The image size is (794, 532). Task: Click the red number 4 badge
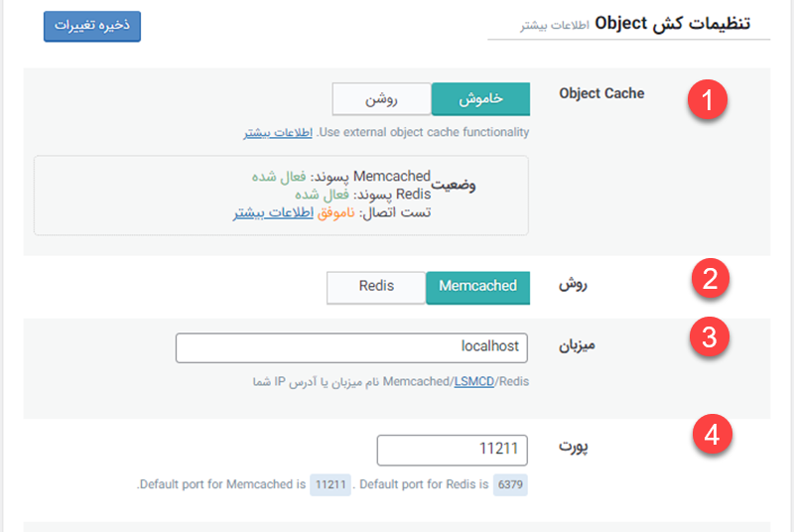point(712,435)
